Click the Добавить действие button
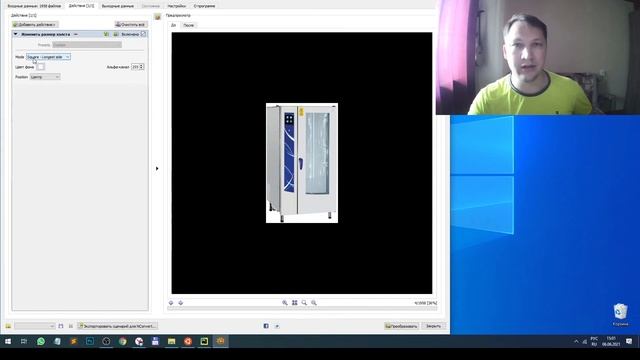This screenshot has width=640, height=360. pyautogui.click(x=35, y=24)
